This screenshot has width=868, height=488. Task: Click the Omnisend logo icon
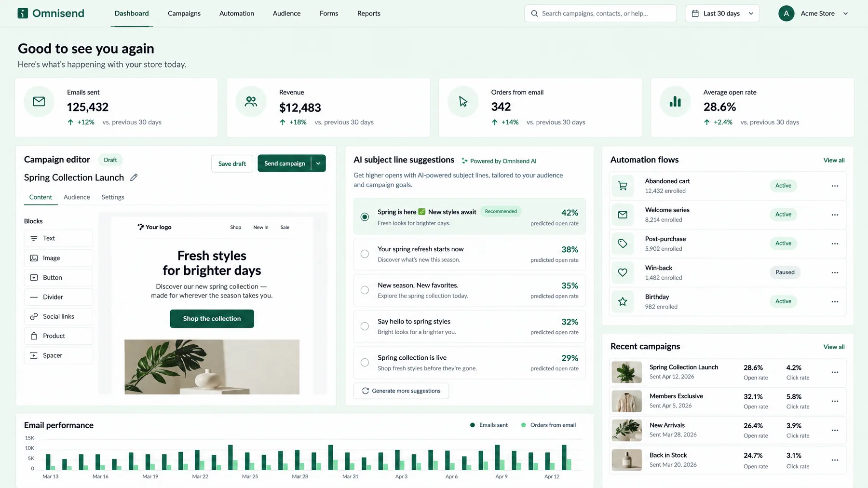(23, 13)
